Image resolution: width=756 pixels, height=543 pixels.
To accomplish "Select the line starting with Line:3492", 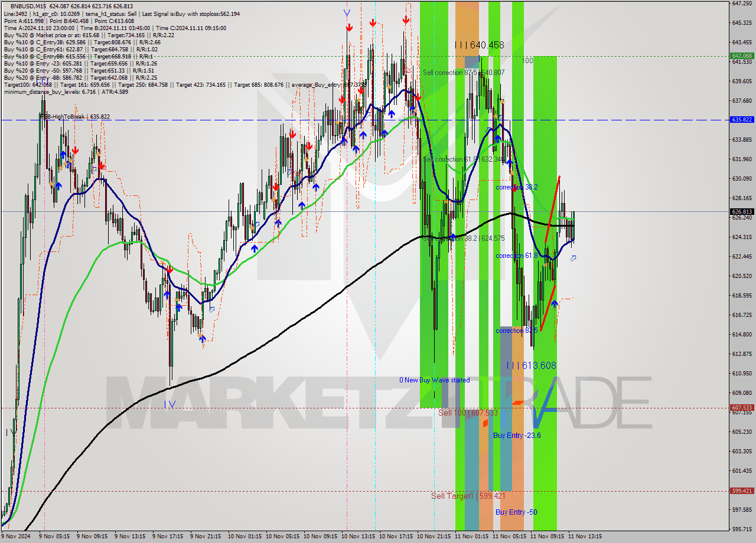I will point(122,13).
